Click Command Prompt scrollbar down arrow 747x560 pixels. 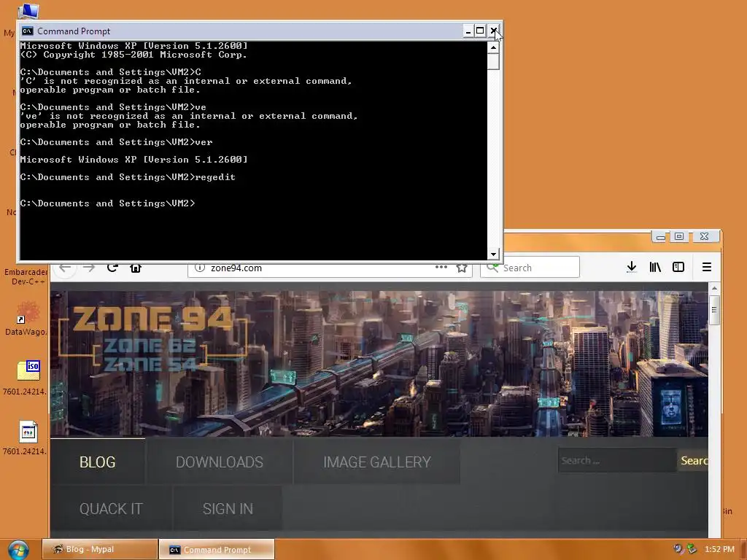(x=494, y=254)
